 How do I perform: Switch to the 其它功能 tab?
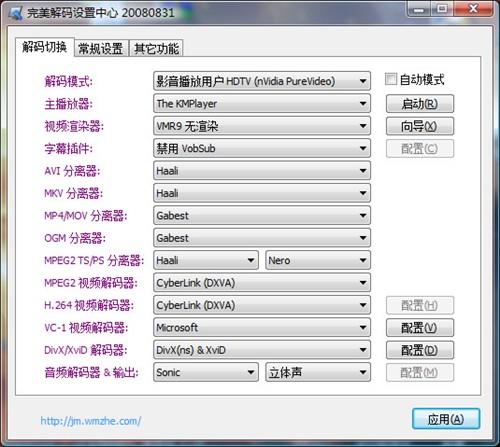(x=156, y=49)
